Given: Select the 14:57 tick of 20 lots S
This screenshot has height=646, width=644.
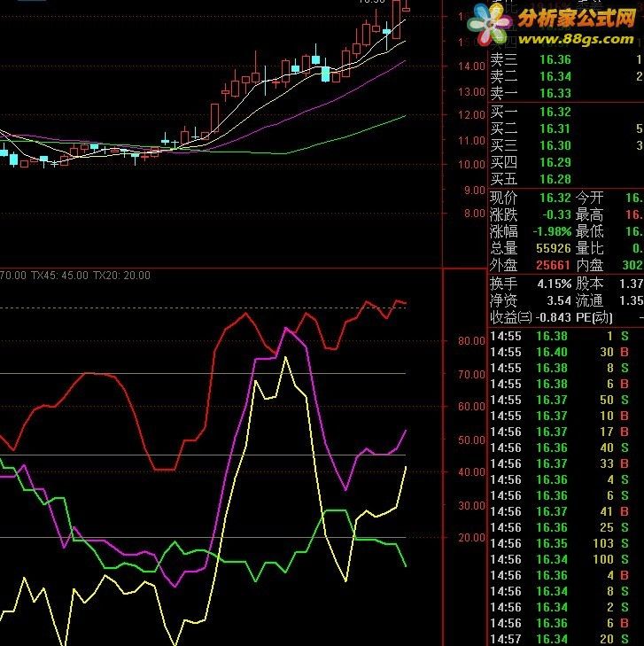Looking at the screenshot, I should pyautogui.click(x=559, y=639).
